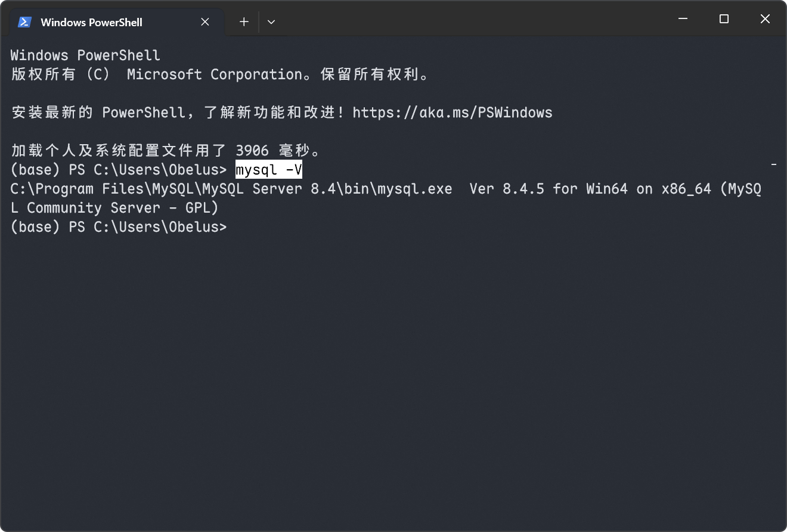Image resolution: width=787 pixels, height=532 pixels.
Task: Click the first Windows PowerShell header line
Action: point(85,55)
